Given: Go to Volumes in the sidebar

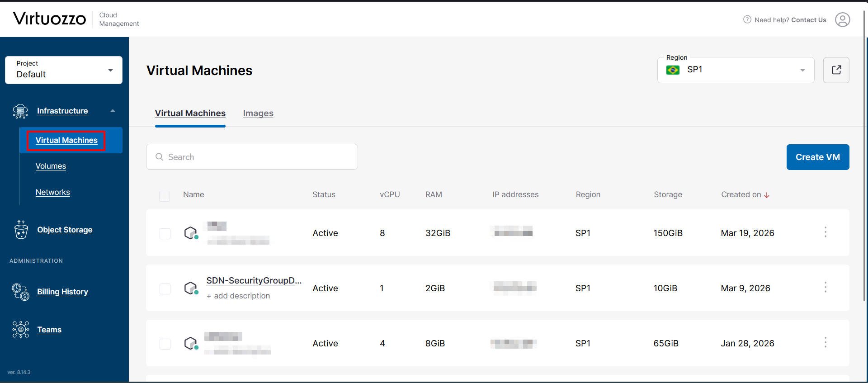Looking at the screenshot, I should click(x=51, y=166).
